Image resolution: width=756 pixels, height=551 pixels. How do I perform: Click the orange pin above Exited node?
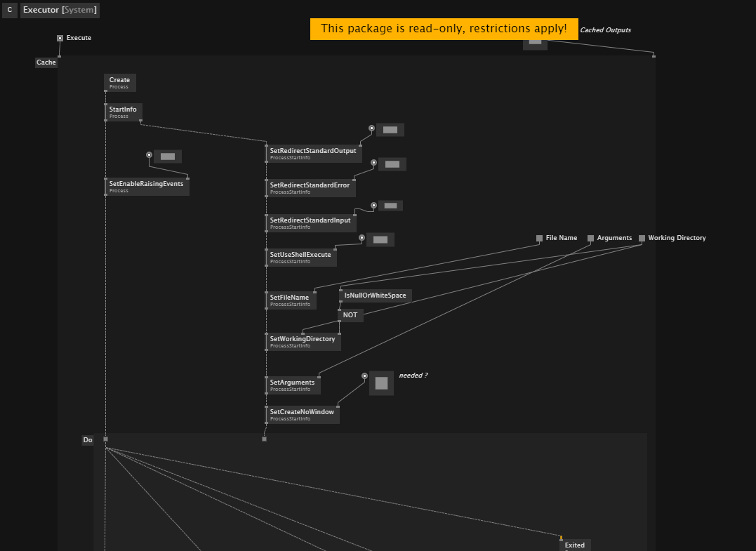click(x=561, y=538)
